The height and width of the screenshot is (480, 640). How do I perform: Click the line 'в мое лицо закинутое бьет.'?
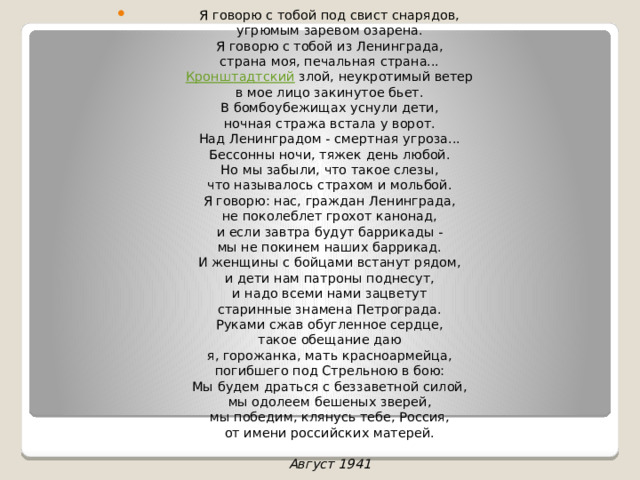329,93
